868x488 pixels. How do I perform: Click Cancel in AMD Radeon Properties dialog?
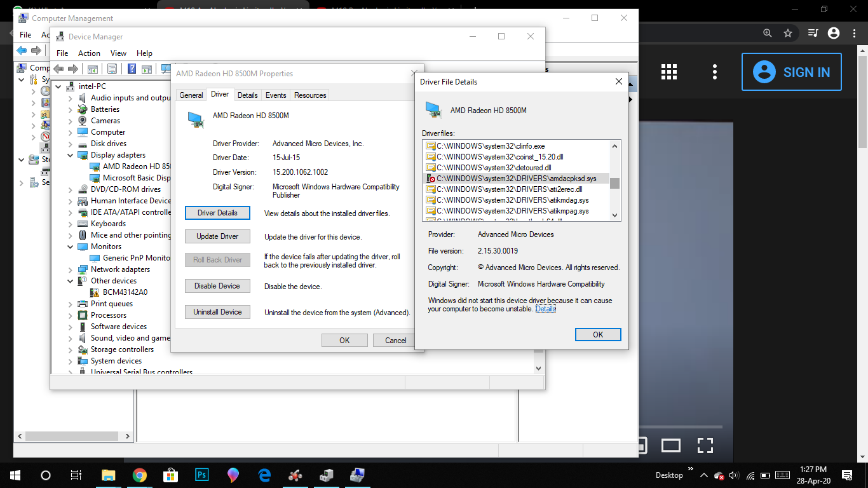pyautogui.click(x=395, y=340)
